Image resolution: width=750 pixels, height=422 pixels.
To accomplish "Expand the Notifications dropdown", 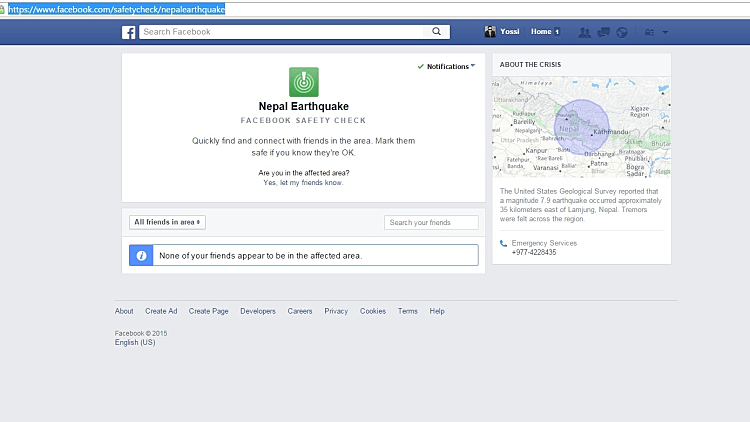I will [447, 66].
